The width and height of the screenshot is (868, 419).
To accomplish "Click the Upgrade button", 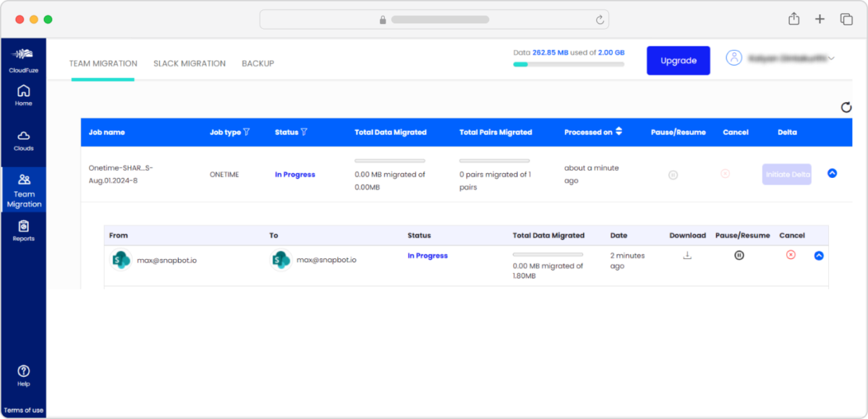I will (x=678, y=60).
